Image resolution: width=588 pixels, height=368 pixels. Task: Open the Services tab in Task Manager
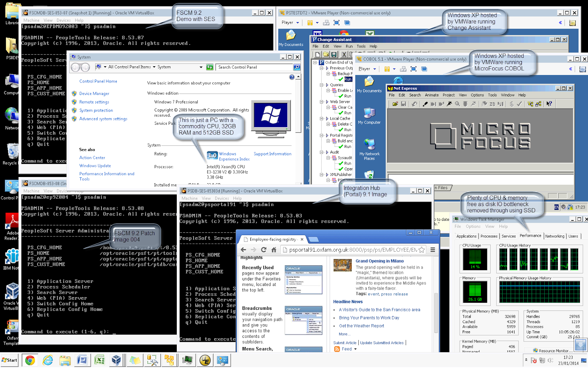click(x=509, y=236)
